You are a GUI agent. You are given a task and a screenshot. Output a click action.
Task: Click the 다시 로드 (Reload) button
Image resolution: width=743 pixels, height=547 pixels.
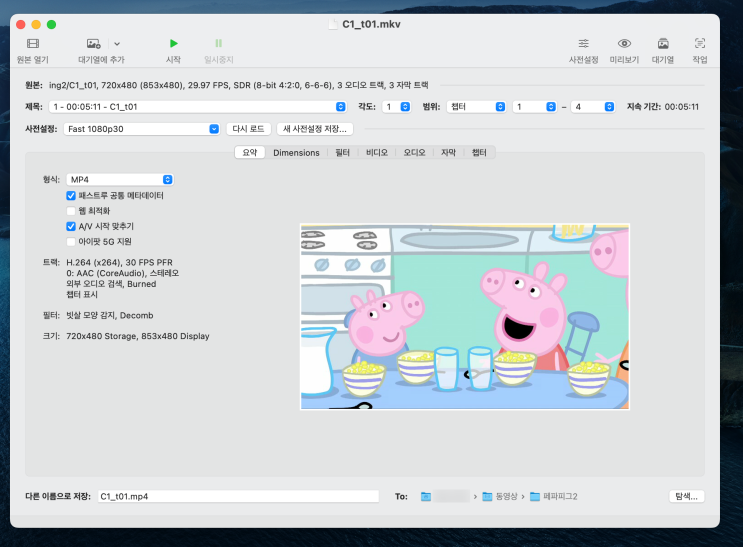248,128
